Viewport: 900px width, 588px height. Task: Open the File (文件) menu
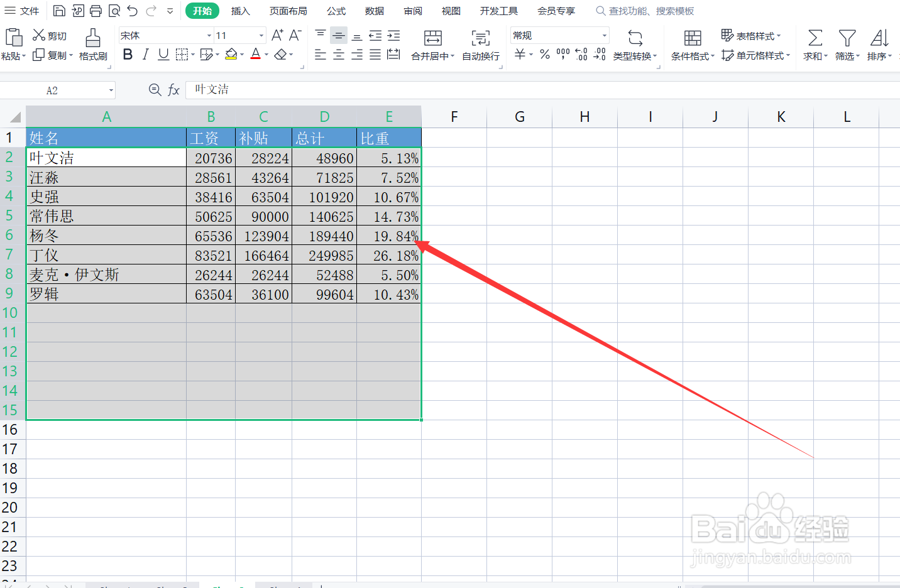(23, 11)
